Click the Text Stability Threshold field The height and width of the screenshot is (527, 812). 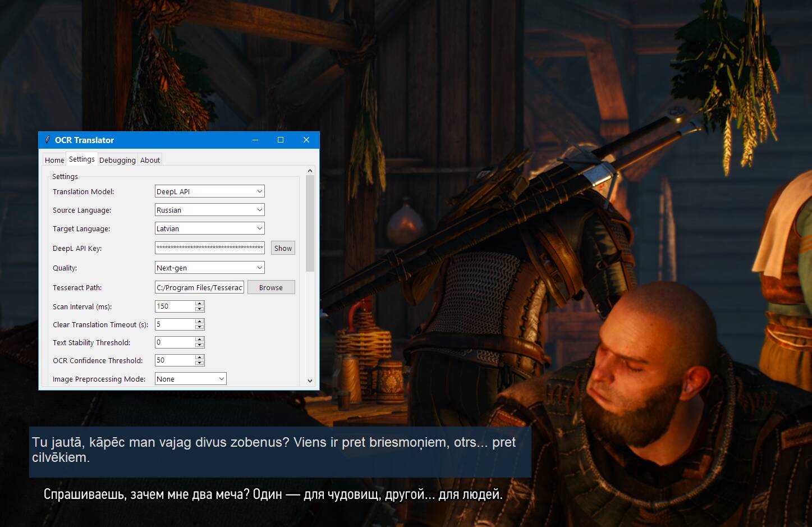[175, 342]
